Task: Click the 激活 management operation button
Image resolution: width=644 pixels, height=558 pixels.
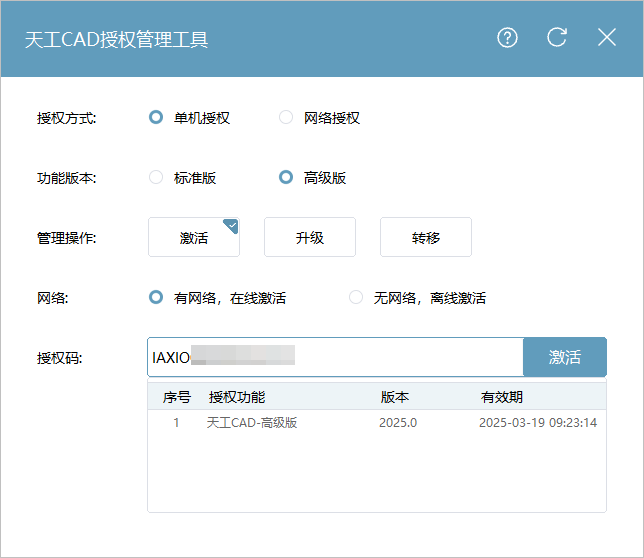Action: (x=194, y=237)
